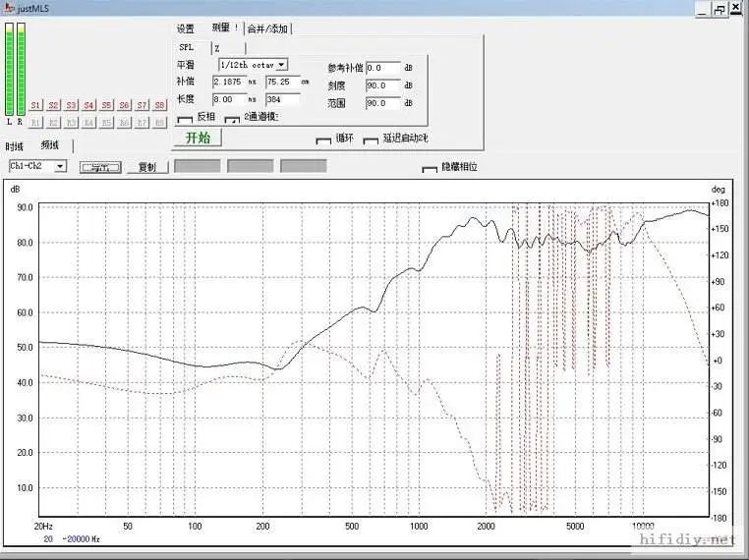The height and width of the screenshot is (560, 749).
Task: Toggle the 隐藏相位 (hide phase) checkbox
Action: pyautogui.click(x=429, y=169)
